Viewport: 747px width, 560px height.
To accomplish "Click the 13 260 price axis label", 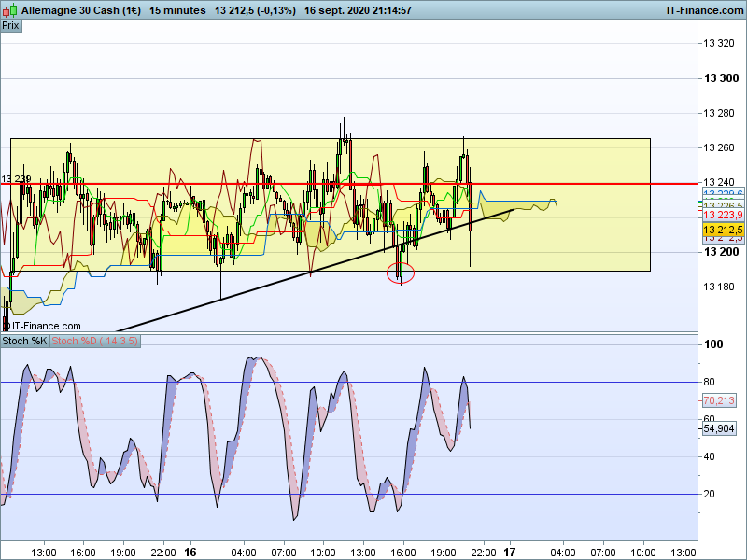I will tap(719, 147).
